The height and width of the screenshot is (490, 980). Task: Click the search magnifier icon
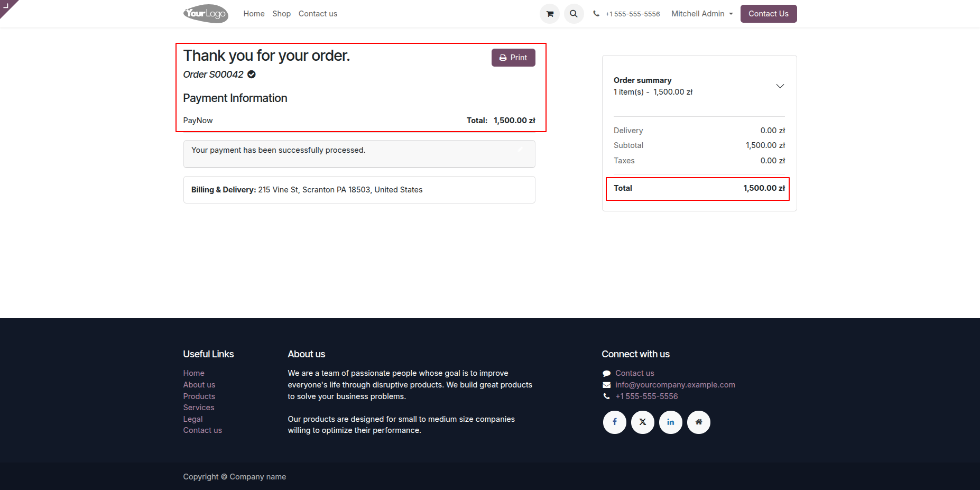tap(574, 14)
